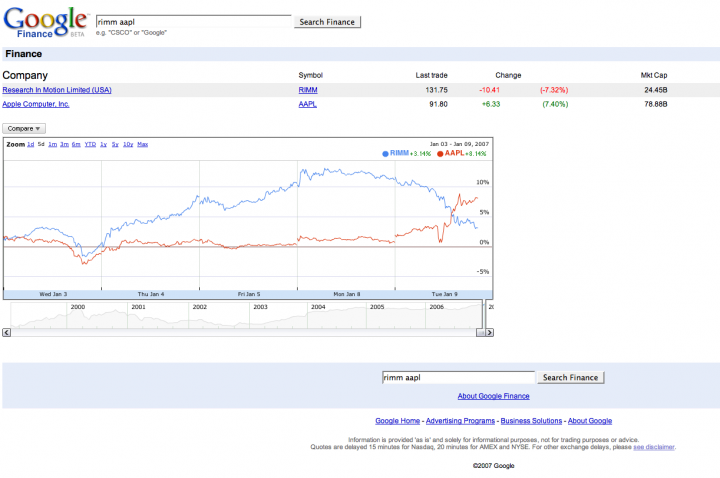
Task: Set chart zoom to 1m
Action: point(52,144)
